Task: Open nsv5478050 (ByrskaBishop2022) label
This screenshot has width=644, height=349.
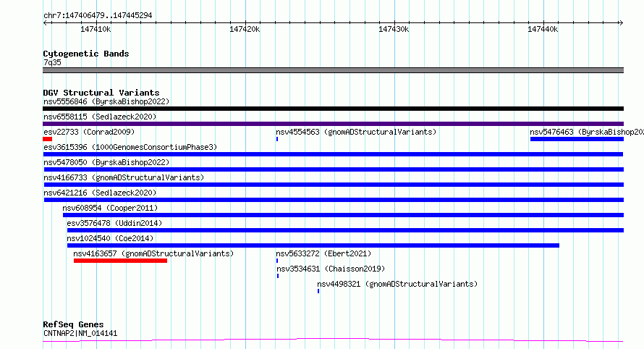Action: coord(106,162)
